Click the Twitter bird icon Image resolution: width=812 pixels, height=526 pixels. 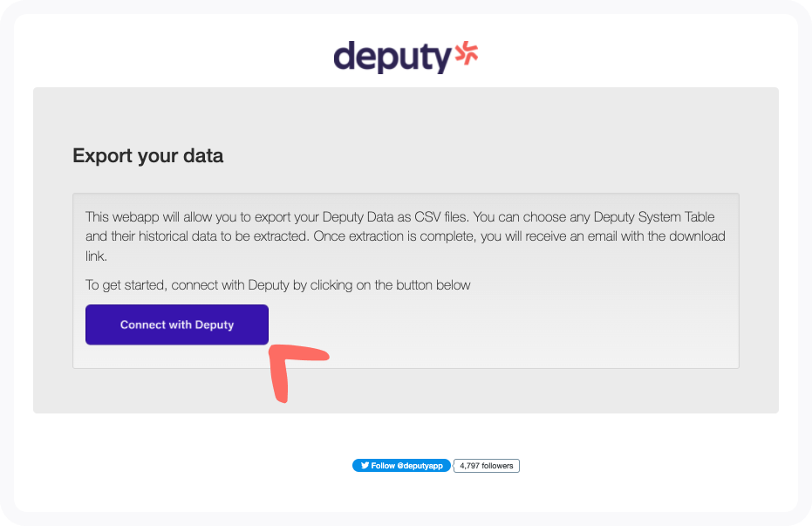coord(365,466)
